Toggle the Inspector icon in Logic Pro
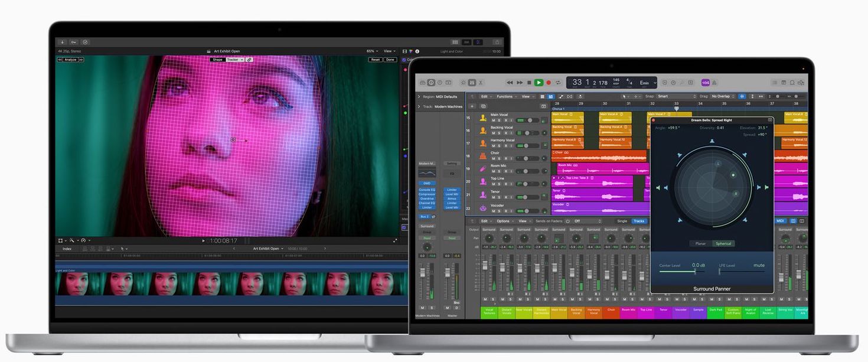 pyautogui.click(x=431, y=83)
